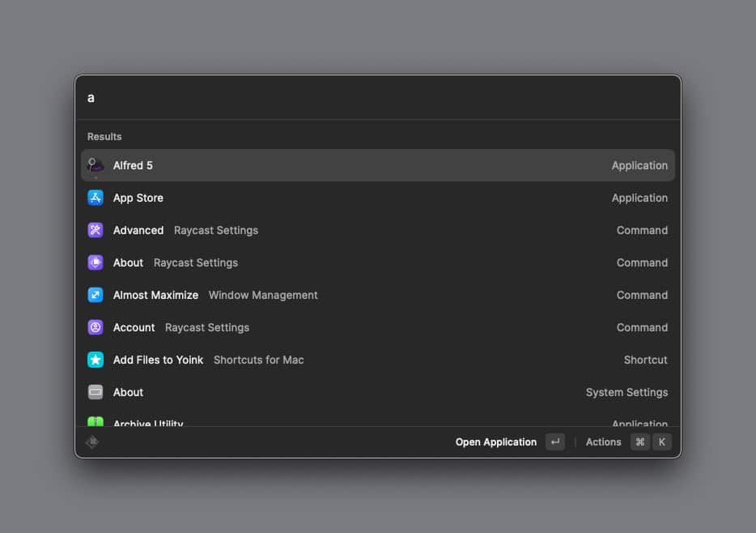This screenshot has width=756, height=533.
Task: Click the Open Application button
Action: tap(495, 441)
